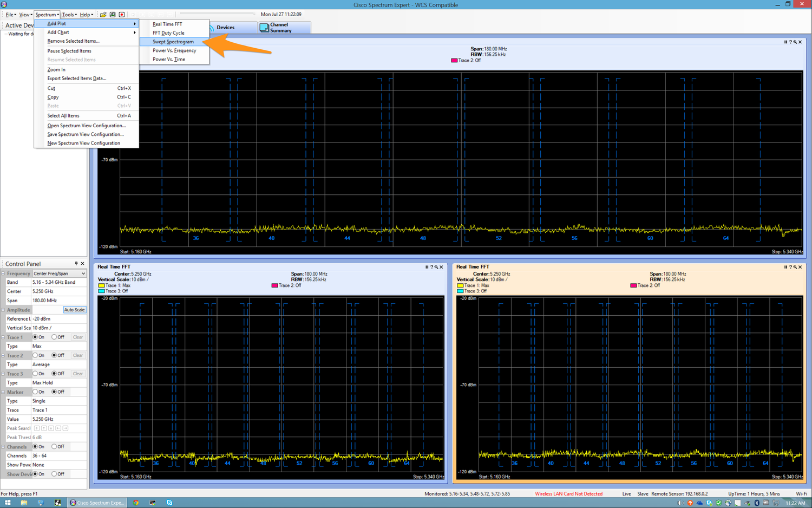Zoom the top spectrum plot via magnifier
812x508 pixels.
(795, 42)
